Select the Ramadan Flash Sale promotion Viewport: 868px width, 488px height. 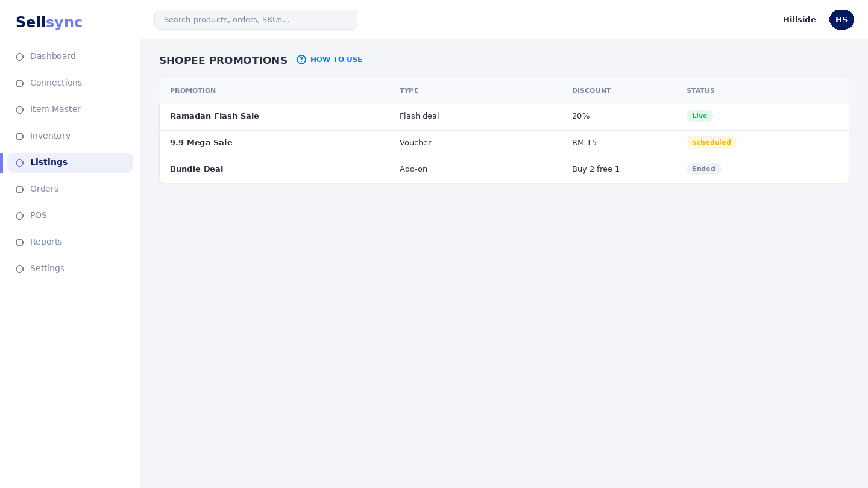tap(215, 116)
